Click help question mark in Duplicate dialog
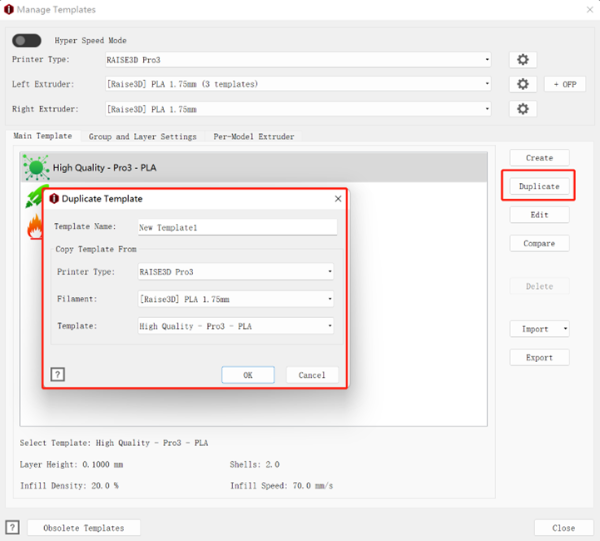Image resolution: width=600 pixels, height=541 pixels. [58, 374]
